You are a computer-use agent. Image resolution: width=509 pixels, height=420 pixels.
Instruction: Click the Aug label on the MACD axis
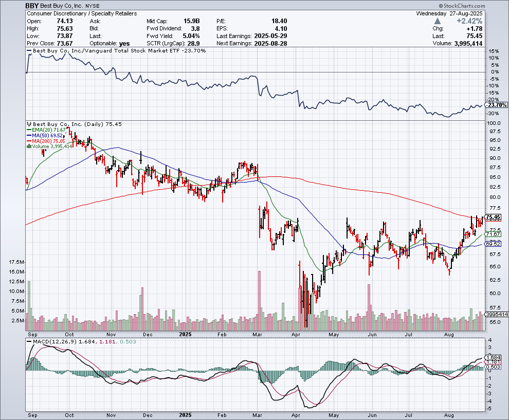[449, 415]
